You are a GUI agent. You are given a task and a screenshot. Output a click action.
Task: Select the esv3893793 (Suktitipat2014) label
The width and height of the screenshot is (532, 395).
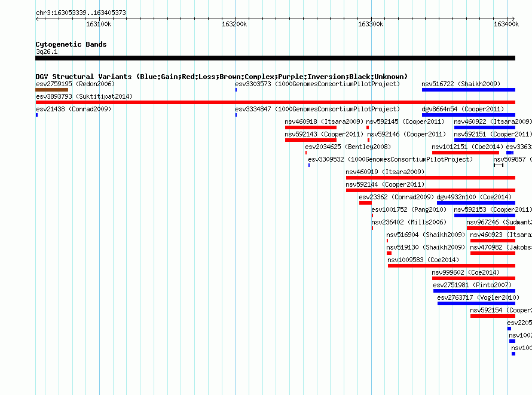pyautogui.click(x=84, y=96)
